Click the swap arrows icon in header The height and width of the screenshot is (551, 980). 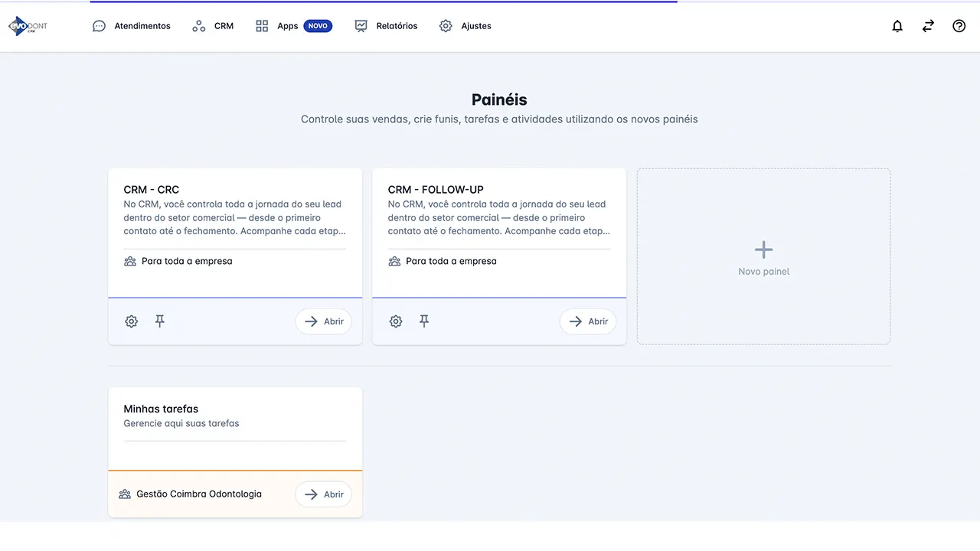928,26
